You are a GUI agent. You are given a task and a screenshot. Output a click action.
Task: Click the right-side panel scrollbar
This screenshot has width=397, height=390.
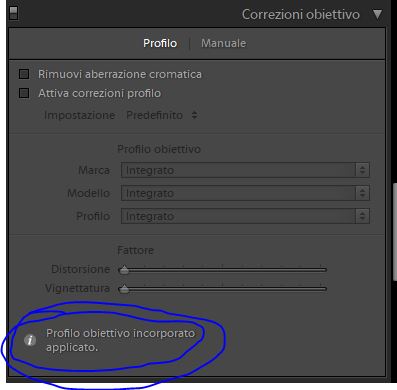click(395, 233)
